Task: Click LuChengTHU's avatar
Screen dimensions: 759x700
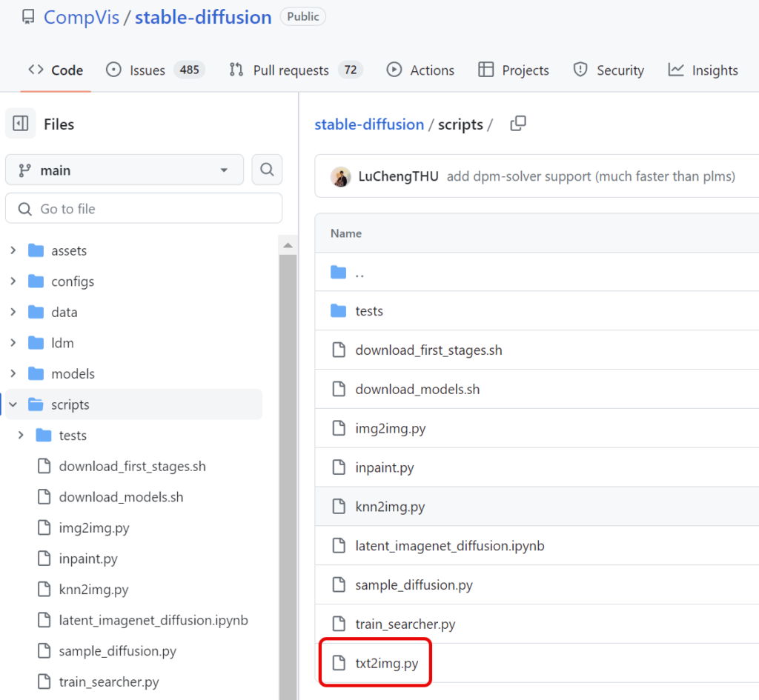Action: [x=340, y=176]
